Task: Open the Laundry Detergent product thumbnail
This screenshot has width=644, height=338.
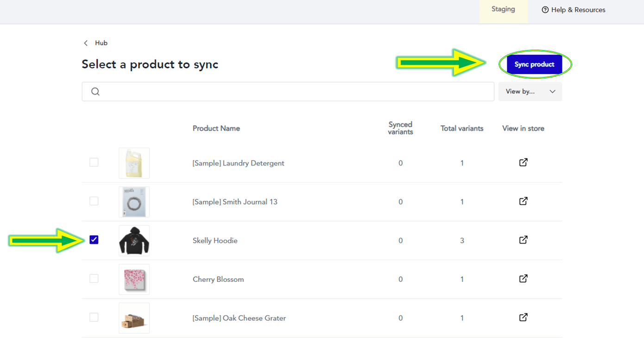Action: click(x=134, y=163)
